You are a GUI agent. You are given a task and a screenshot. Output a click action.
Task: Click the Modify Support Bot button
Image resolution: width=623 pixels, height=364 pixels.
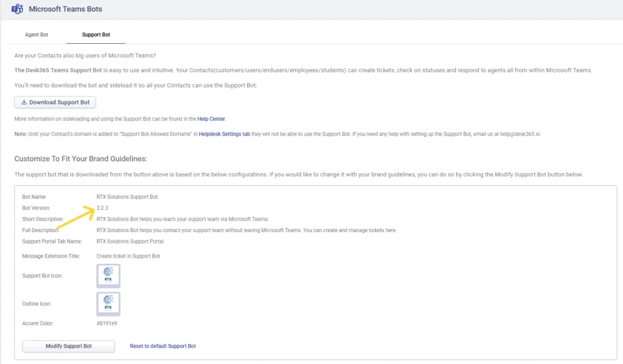68,346
